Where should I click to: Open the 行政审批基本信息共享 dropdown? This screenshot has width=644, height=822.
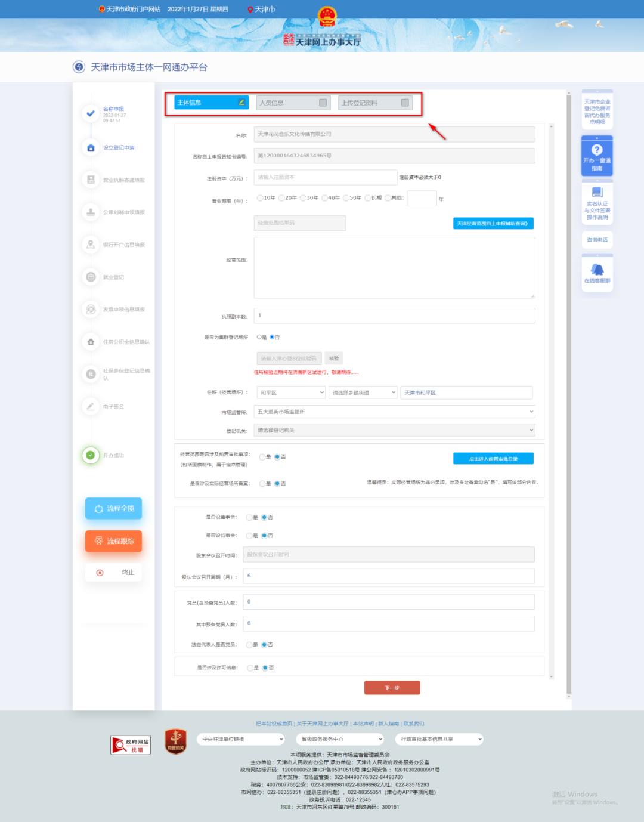[439, 739]
